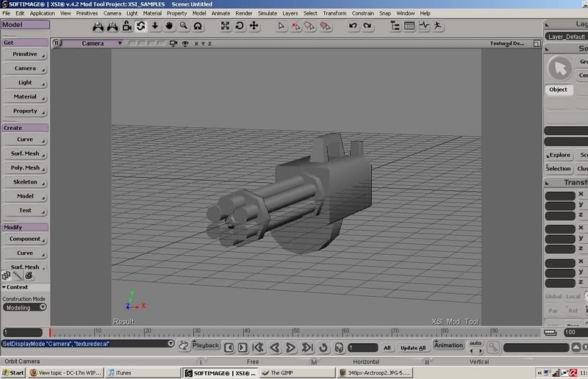Collapse the Context section
Image resolution: width=588 pixels, height=379 pixels.
tap(15, 287)
